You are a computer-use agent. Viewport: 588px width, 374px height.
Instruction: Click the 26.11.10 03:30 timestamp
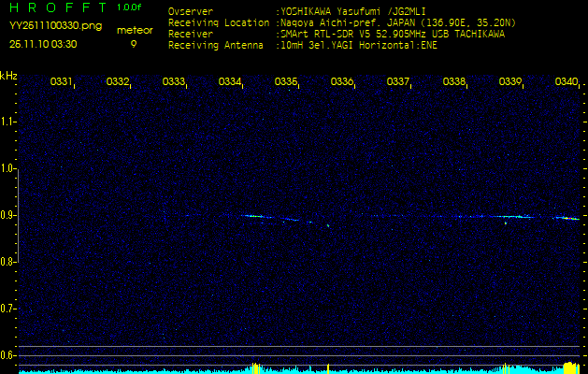43,43
